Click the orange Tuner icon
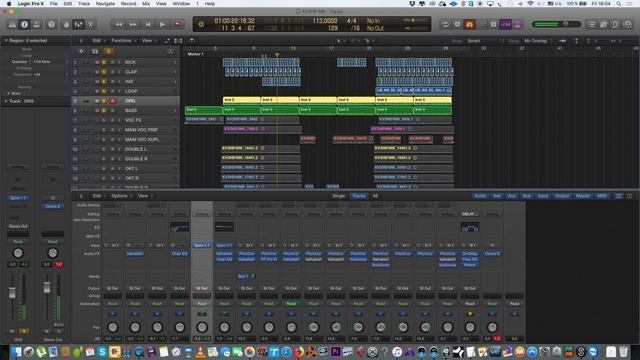Image resolution: width=640 pixels, height=360 pixels. tap(469, 24)
